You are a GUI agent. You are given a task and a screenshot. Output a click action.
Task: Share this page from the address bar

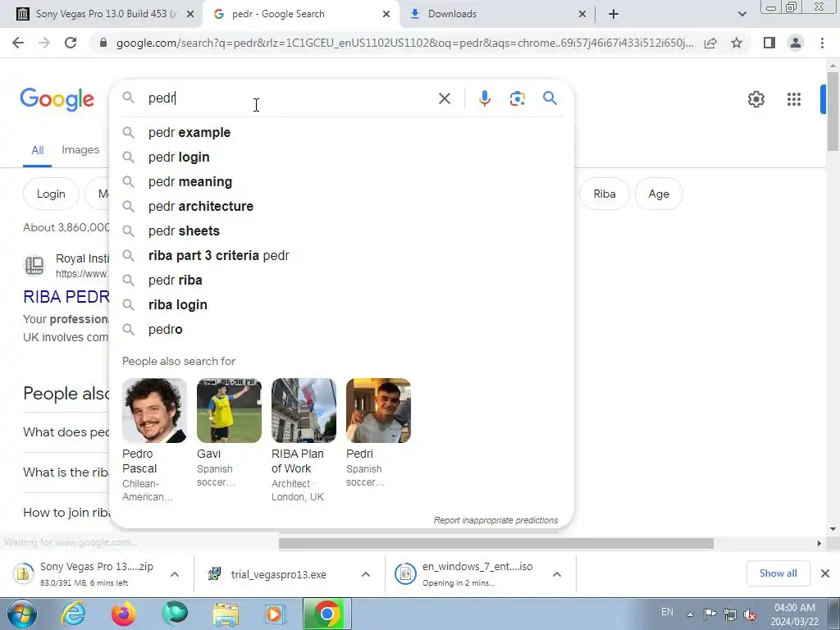(710, 43)
